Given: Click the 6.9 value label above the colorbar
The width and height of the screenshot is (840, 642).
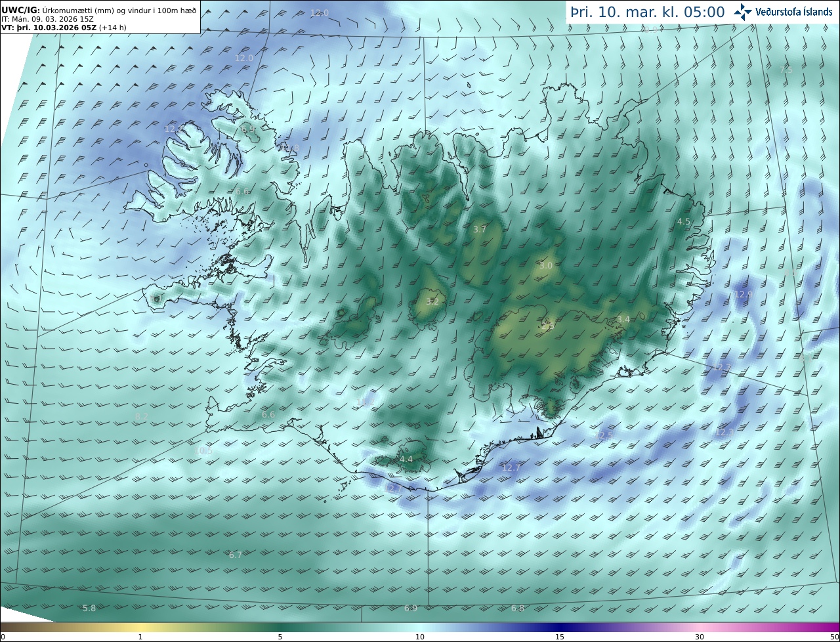Looking at the screenshot, I should pyautogui.click(x=411, y=609).
